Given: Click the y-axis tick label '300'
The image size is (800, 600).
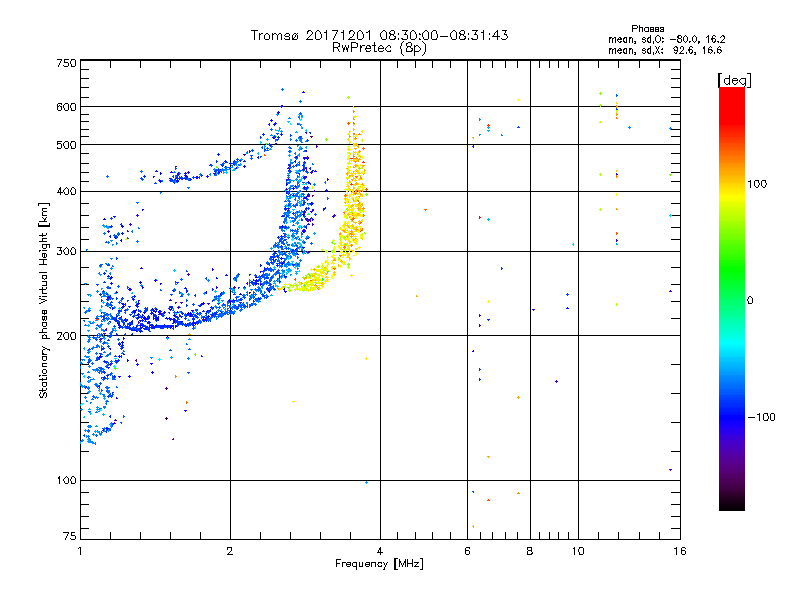Looking at the screenshot, I should pos(66,252).
